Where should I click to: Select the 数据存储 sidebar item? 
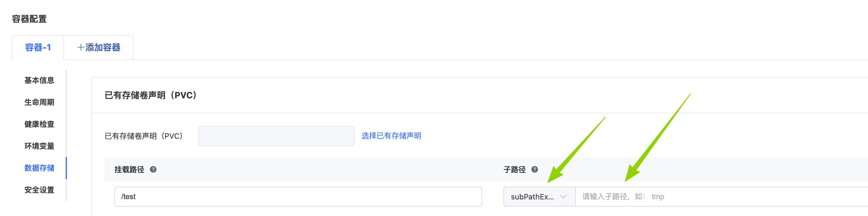[x=39, y=168]
